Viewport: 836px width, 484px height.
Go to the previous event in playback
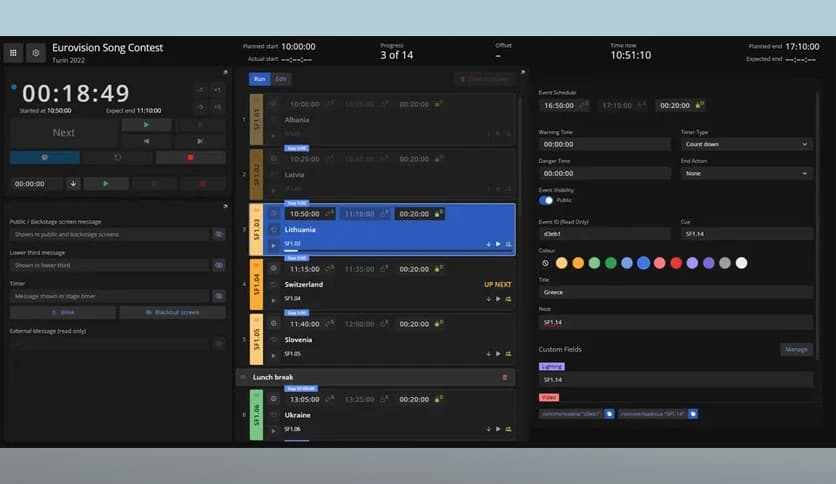[146, 141]
